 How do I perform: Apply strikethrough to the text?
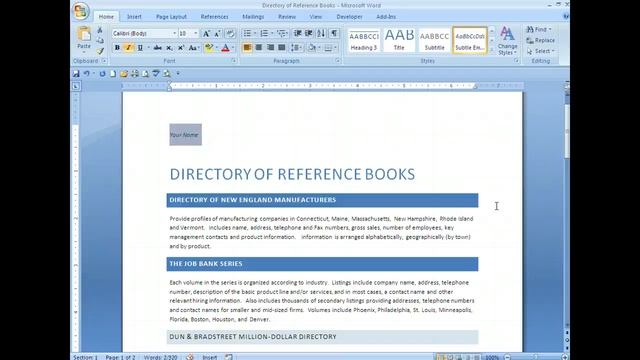[157, 48]
